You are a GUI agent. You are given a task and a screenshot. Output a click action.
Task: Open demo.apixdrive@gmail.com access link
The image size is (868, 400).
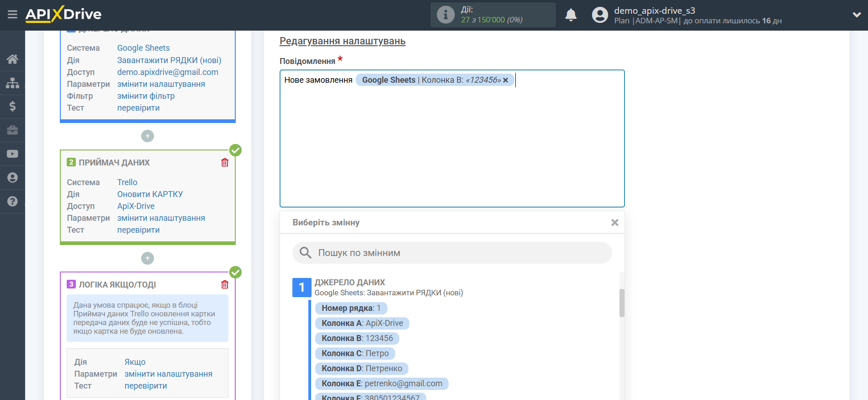coord(168,72)
